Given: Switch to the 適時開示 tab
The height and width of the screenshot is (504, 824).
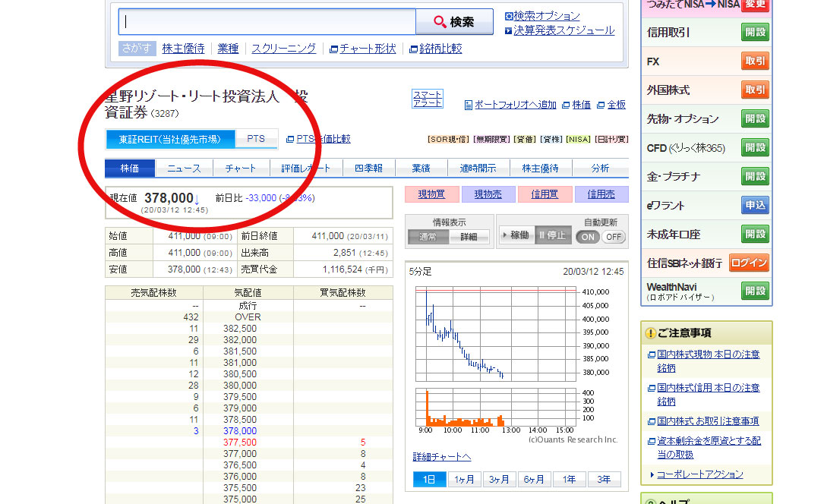Looking at the screenshot, I should [x=478, y=168].
